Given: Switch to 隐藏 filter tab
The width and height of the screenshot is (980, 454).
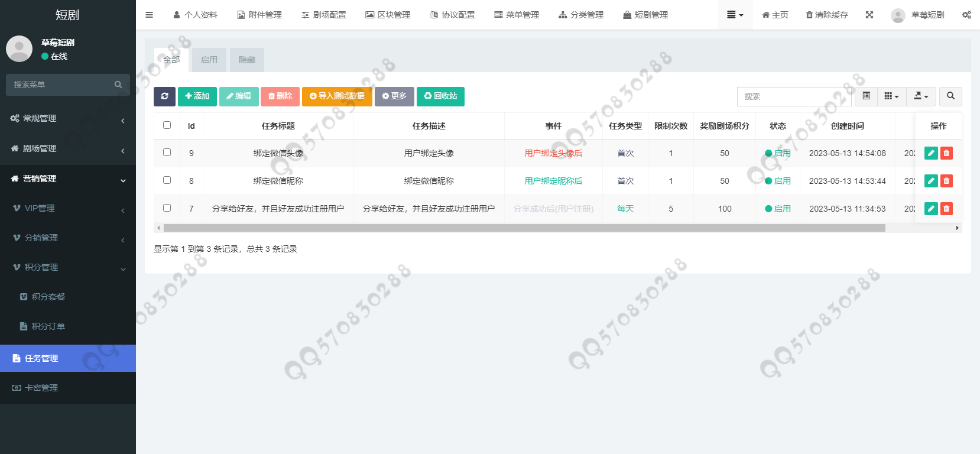Looking at the screenshot, I should (x=247, y=60).
